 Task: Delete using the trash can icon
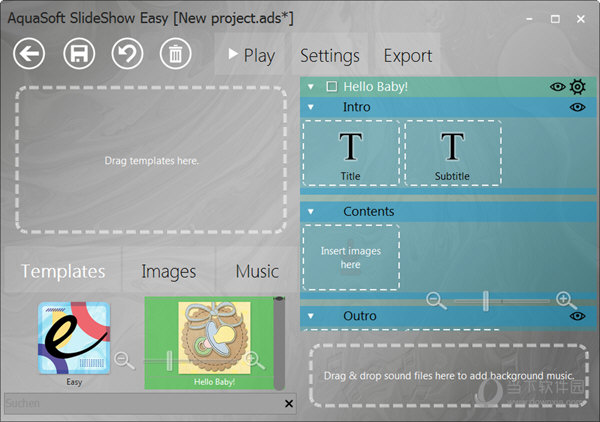coord(176,54)
